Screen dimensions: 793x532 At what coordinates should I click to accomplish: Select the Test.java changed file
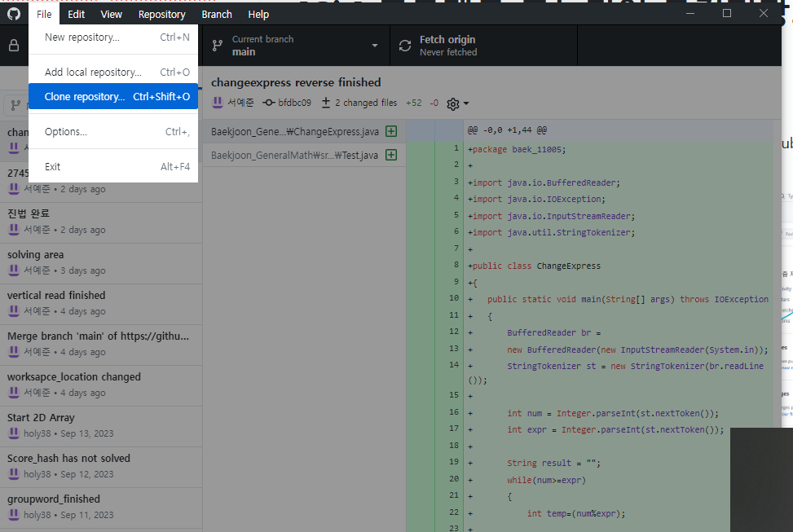(x=305, y=155)
